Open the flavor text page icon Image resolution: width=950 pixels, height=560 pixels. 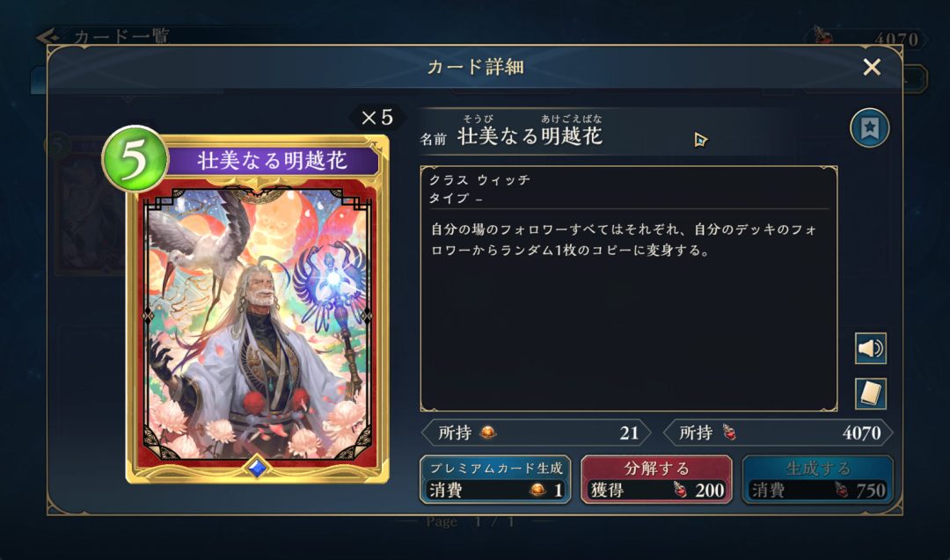pos(871,394)
